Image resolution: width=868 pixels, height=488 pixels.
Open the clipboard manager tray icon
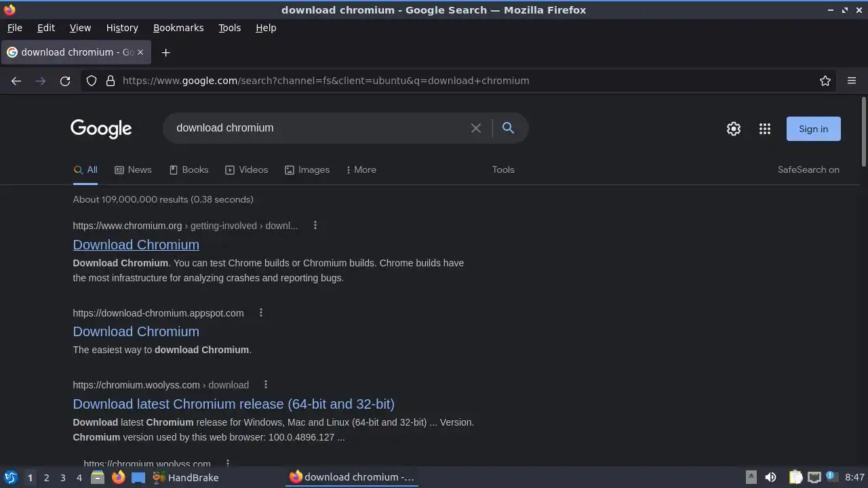click(796, 477)
